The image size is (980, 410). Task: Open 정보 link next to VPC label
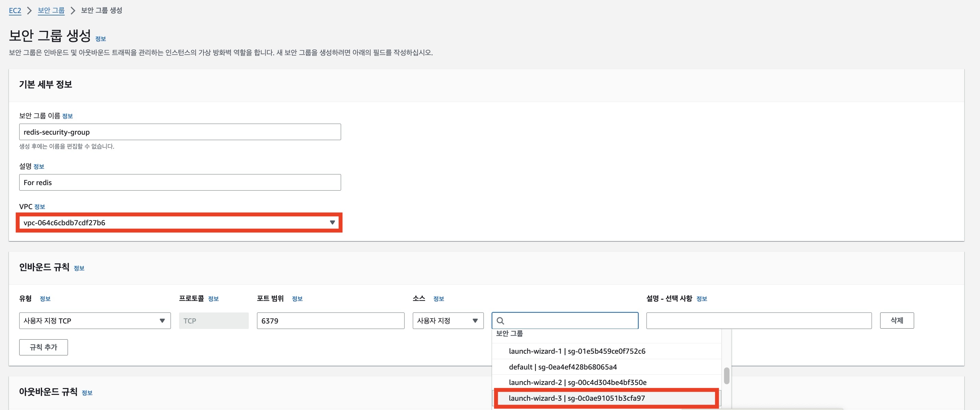point(39,207)
